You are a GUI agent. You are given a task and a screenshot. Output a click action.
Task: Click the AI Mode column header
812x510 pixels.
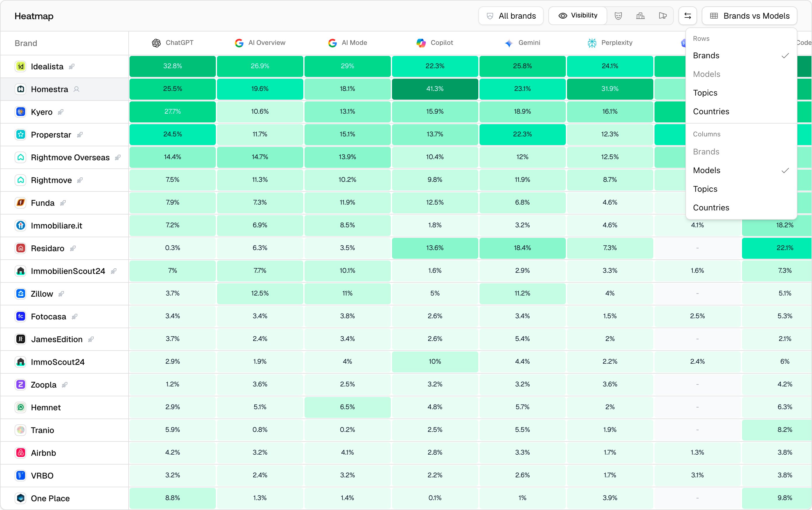coord(347,43)
